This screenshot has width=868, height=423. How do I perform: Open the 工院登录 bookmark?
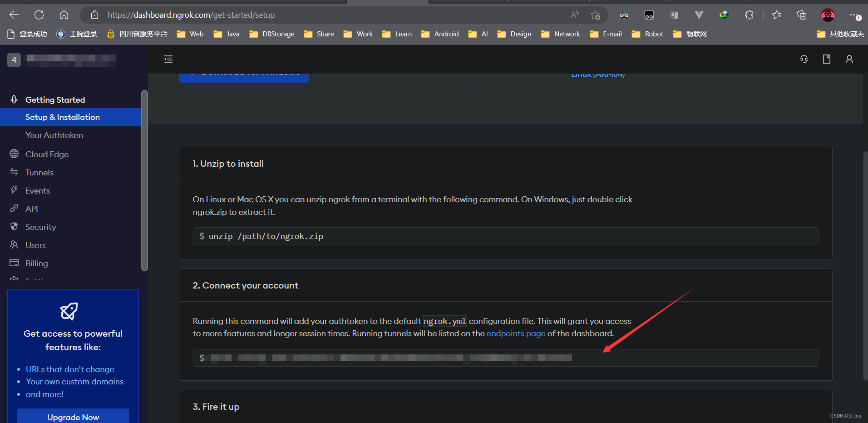(77, 34)
